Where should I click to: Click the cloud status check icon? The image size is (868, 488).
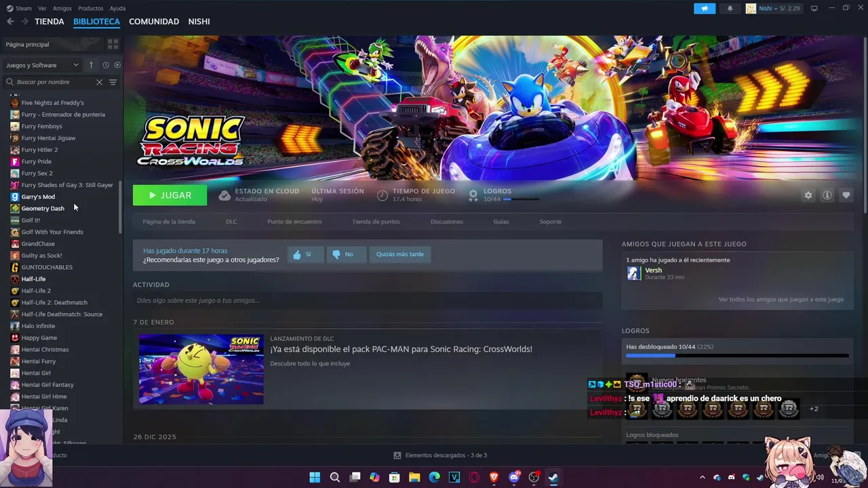224,195
